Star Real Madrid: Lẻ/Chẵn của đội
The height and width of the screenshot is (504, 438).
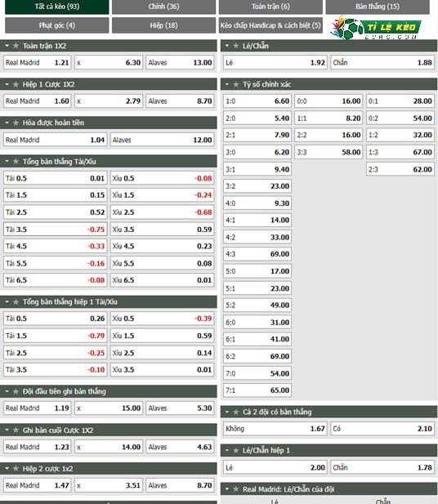point(235,489)
